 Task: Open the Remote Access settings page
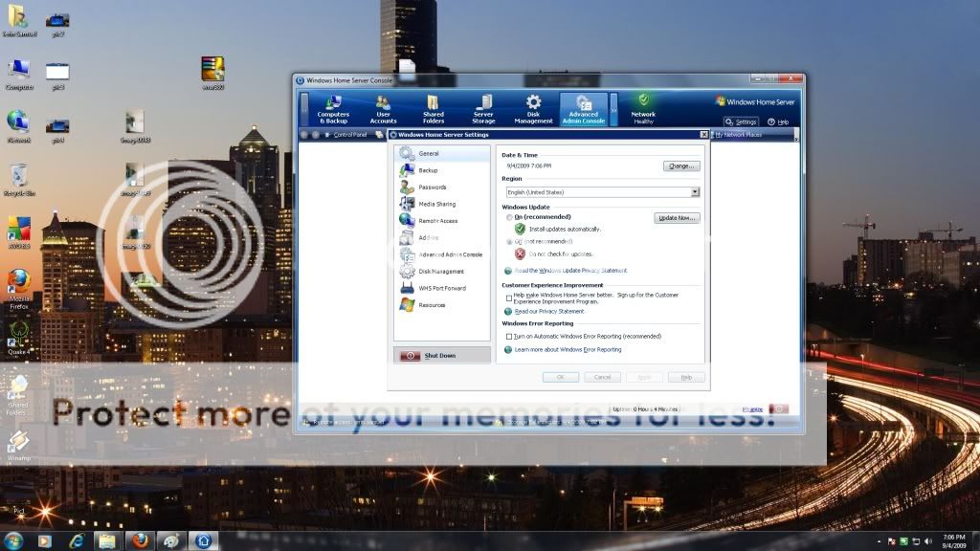[x=437, y=221]
